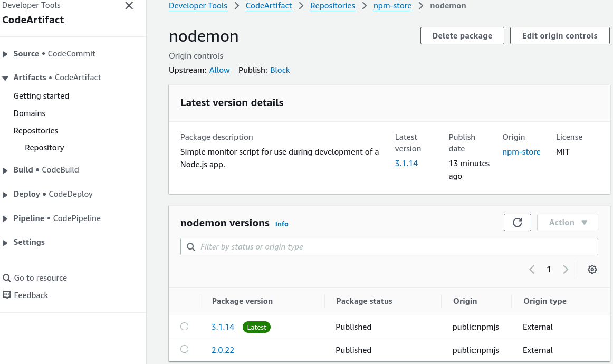Expand the Build CodeBuild section

click(5, 170)
